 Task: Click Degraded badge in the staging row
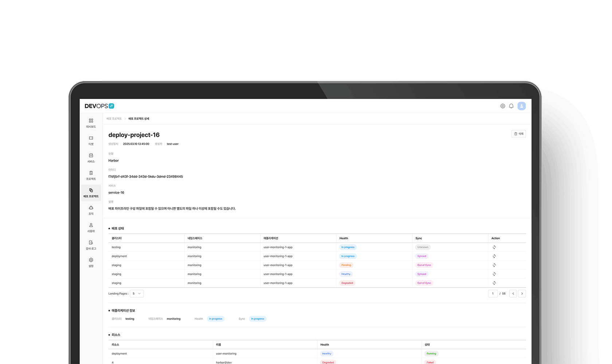point(347,283)
